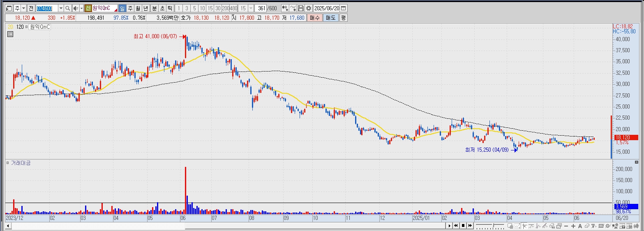Select the 200 interval button
Screen dimensions: 644x231
tap(226, 8)
